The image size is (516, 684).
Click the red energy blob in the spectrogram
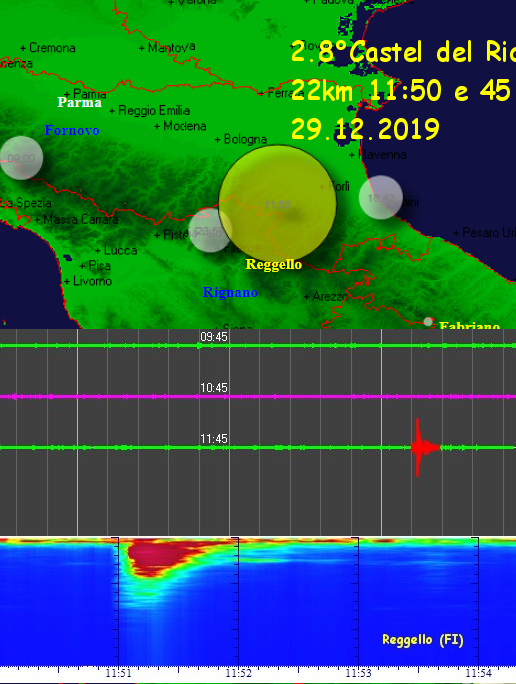tap(159, 556)
